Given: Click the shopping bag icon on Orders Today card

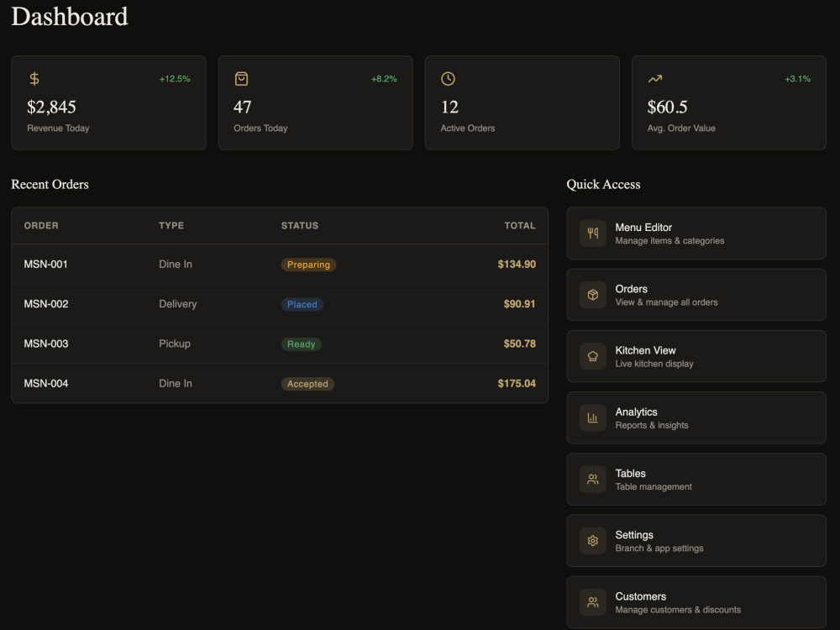Looking at the screenshot, I should click(x=241, y=79).
